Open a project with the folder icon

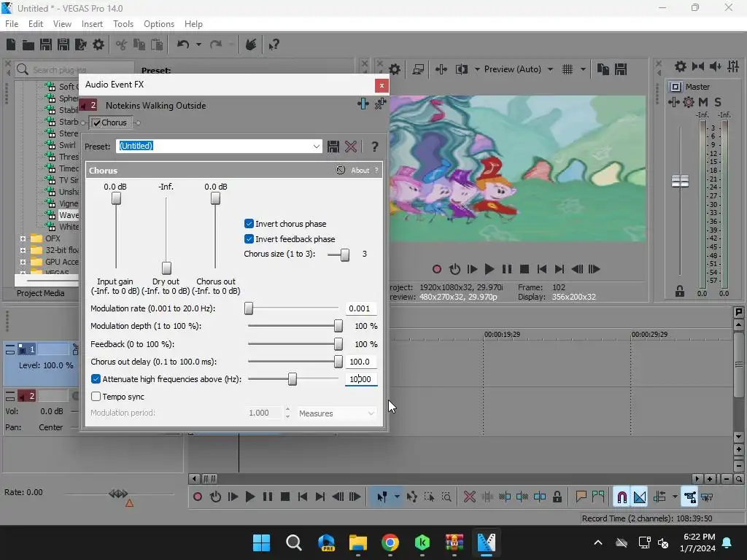tap(28, 44)
